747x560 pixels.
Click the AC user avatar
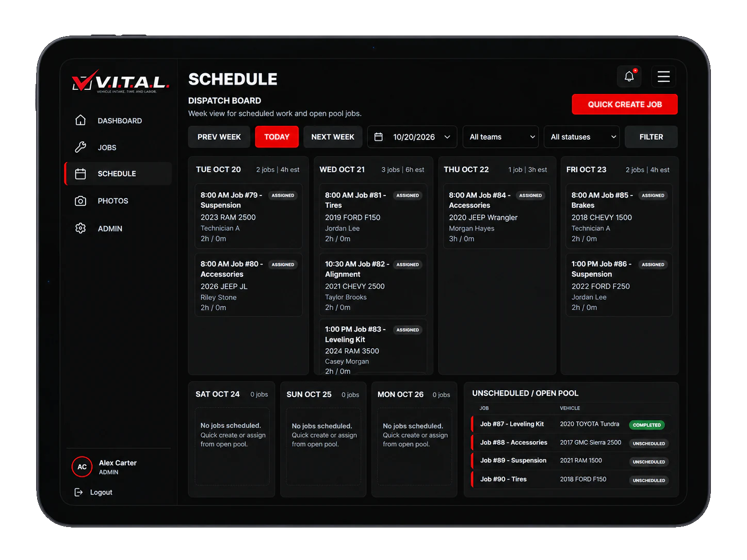point(82,467)
